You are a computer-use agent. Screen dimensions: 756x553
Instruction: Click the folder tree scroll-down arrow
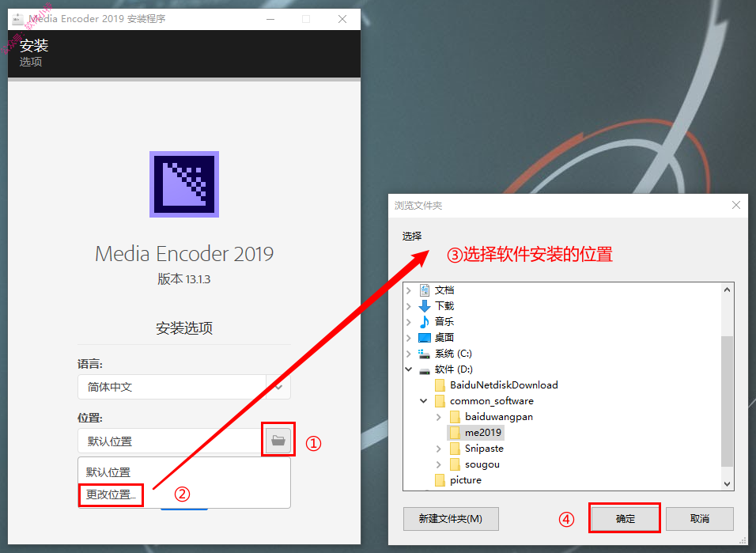727,483
